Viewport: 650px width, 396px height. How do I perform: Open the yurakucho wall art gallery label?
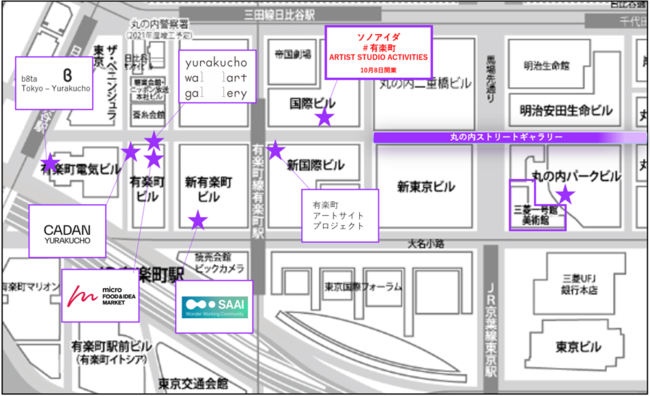click(217, 77)
